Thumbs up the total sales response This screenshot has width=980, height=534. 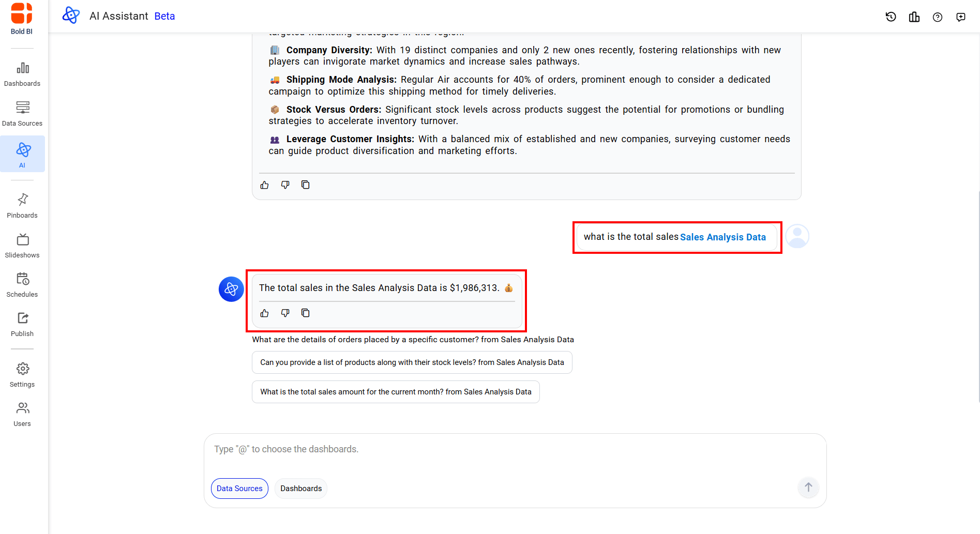point(264,313)
